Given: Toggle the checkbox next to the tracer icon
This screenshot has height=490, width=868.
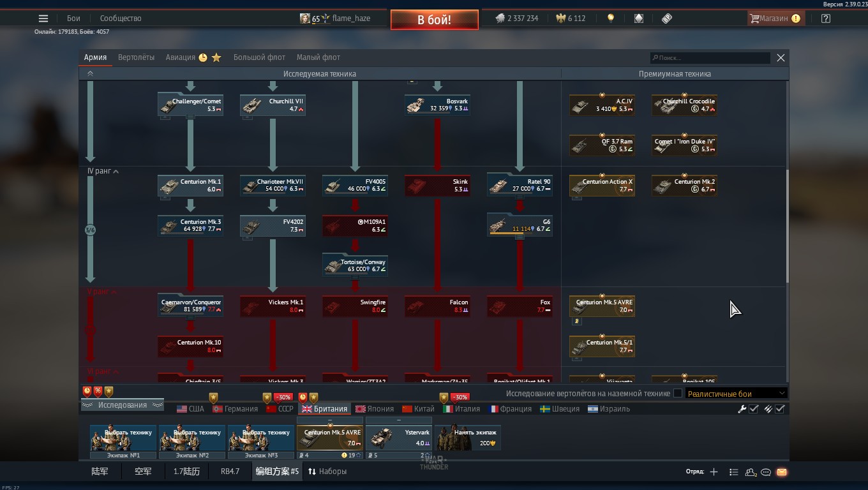Looking at the screenshot, I should point(780,409).
